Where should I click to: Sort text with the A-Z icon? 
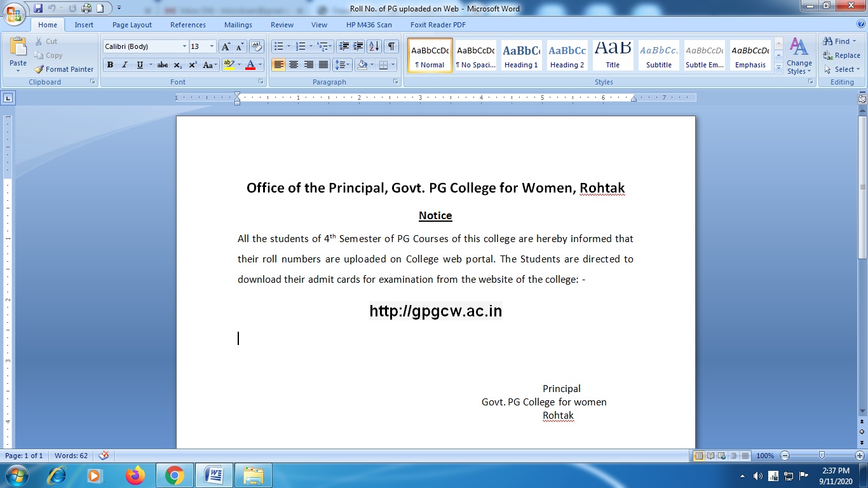pos(374,46)
